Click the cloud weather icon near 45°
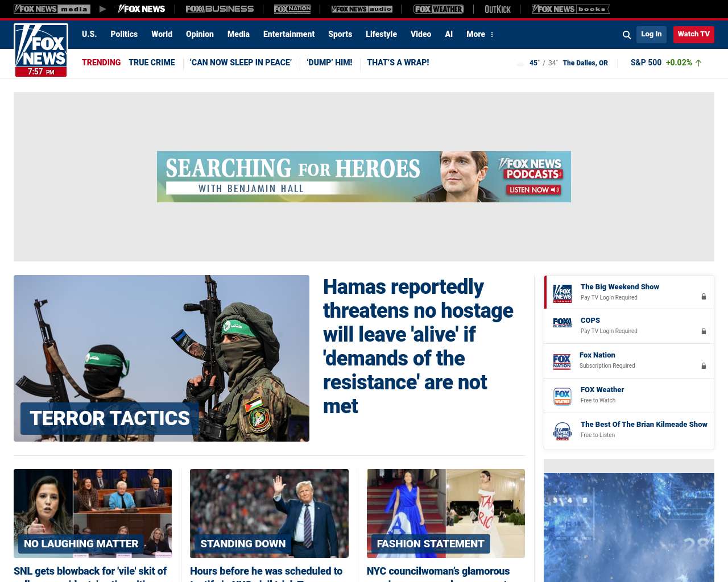728x582 pixels. pos(520,64)
